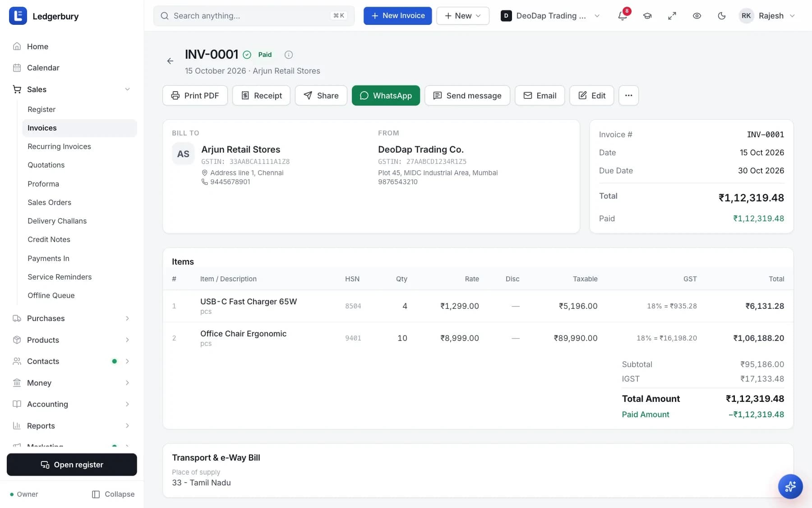Collapse the sidebar
Screen dimensions: 812x508
[113, 494]
